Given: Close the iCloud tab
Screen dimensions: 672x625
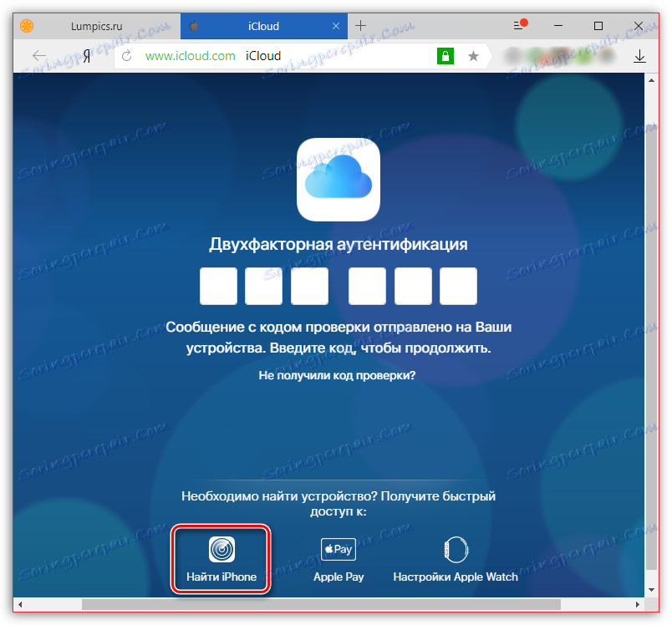Looking at the screenshot, I should tap(336, 26).
